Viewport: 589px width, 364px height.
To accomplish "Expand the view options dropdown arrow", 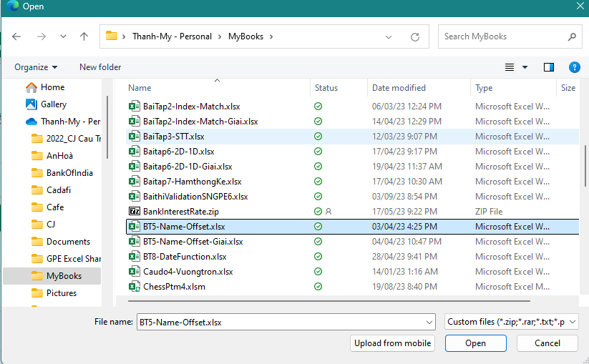I will pyautogui.click(x=525, y=67).
